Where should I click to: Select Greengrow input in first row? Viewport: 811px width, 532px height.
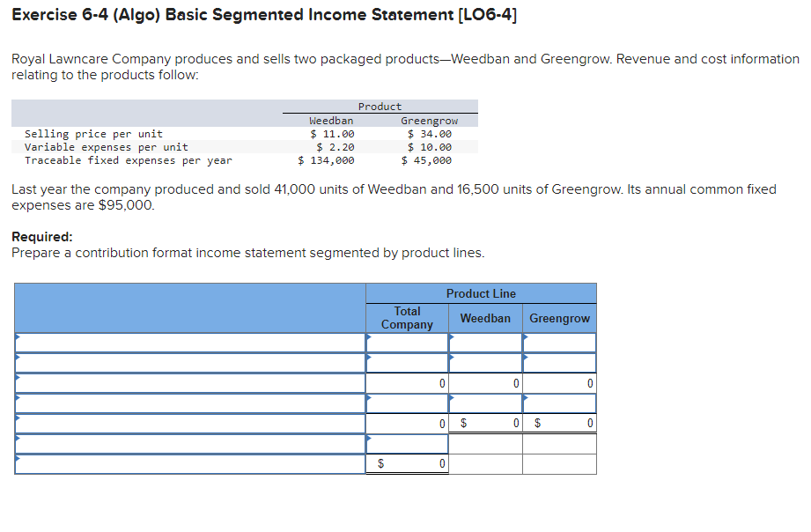click(x=559, y=343)
